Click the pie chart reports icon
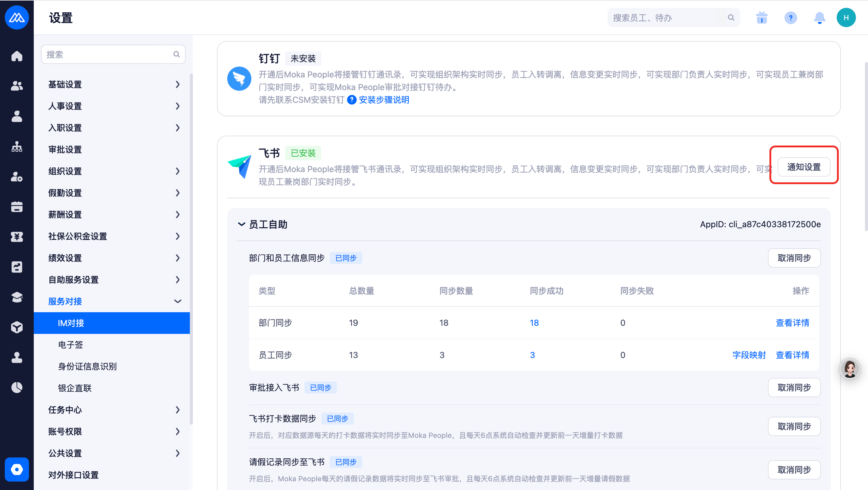The height and width of the screenshot is (490, 868). coord(17,388)
